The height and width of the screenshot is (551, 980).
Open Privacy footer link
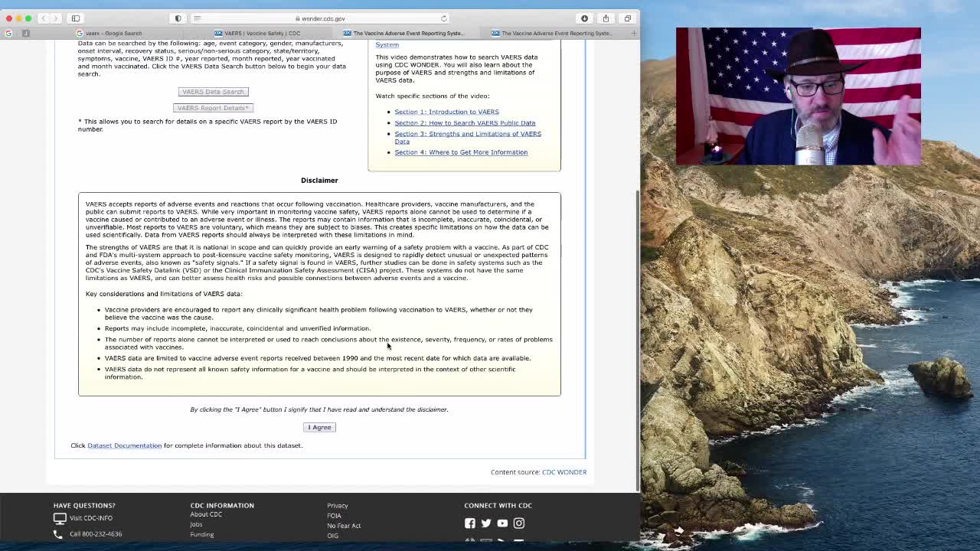338,506
